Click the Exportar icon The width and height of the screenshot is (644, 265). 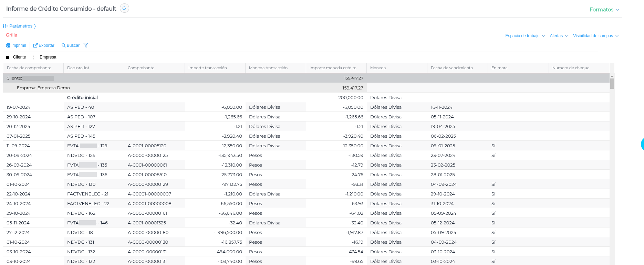pos(35,45)
